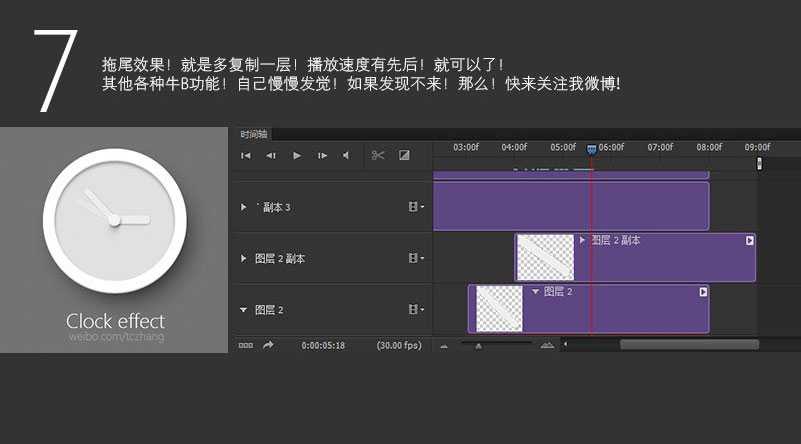Step forward to next frame
Viewport: 801px width, 444px height.
tap(322, 156)
